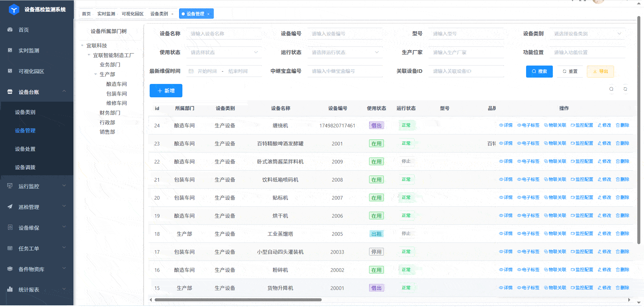Click 删除 for row id 19
Image resolution: width=644 pixels, height=307 pixels.
(622, 215)
